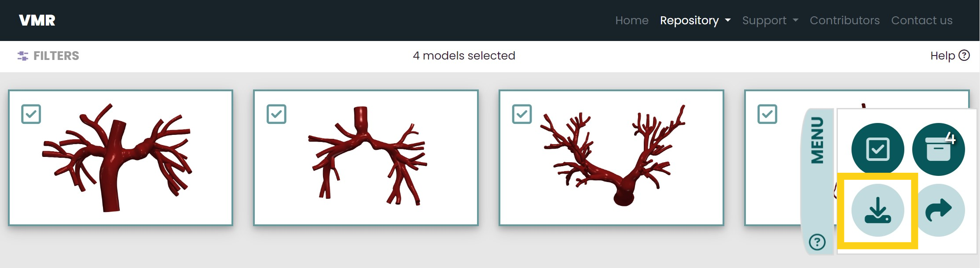The height and width of the screenshot is (268, 980).
Task: Click the question mark below MENU
Action: click(x=817, y=242)
